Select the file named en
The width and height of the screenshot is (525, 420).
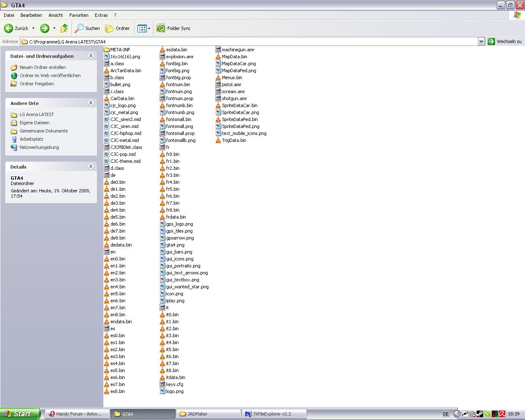(113, 252)
